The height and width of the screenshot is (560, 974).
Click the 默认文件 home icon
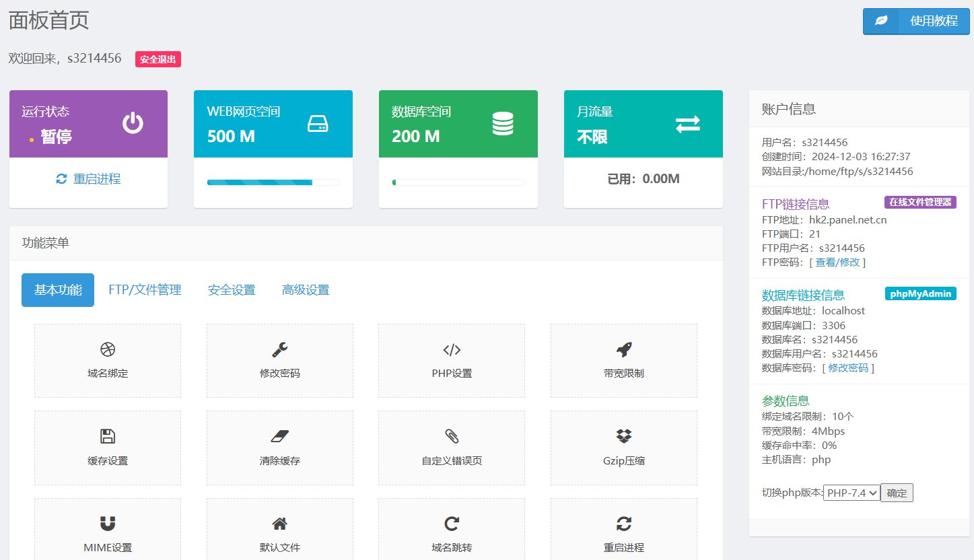coord(280,523)
